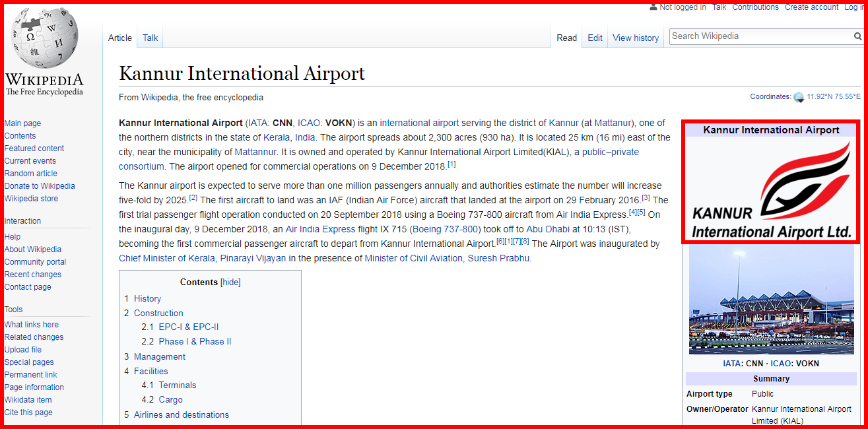Open the public–private link
Image resolution: width=868 pixels, height=429 pixels.
click(x=611, y=152)
